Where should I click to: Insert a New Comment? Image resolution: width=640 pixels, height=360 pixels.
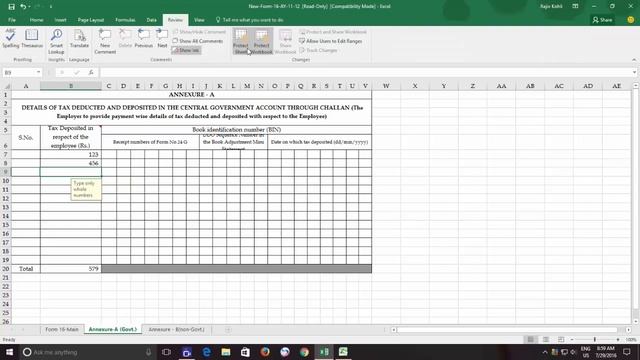pos(105,42)
